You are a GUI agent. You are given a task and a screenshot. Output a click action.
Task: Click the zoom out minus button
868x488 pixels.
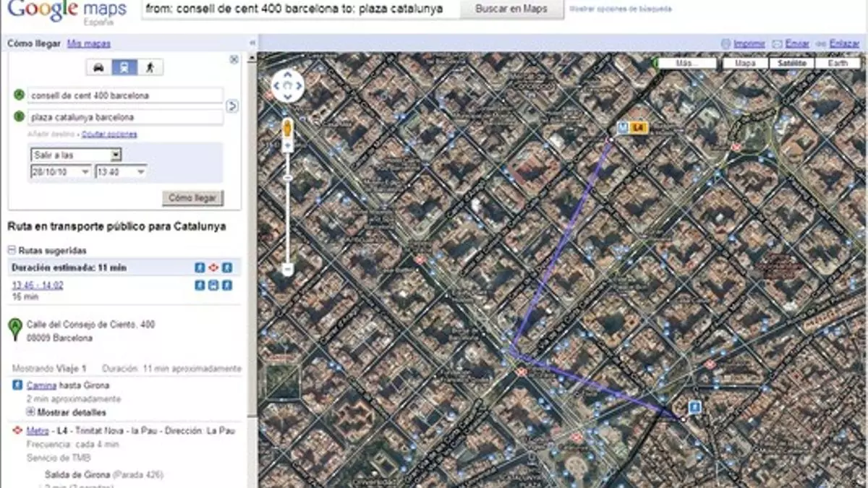tap(288, 269)
